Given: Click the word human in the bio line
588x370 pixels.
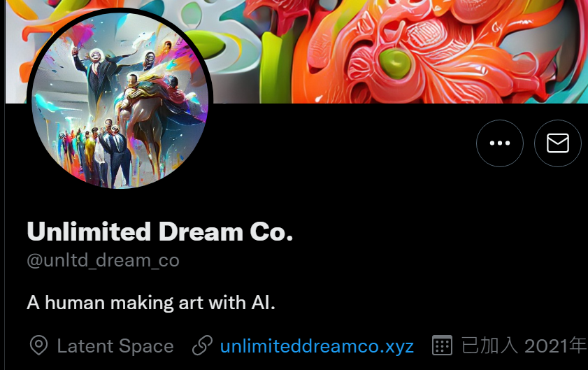Looking at the screenshot, I should pos(75,302).
